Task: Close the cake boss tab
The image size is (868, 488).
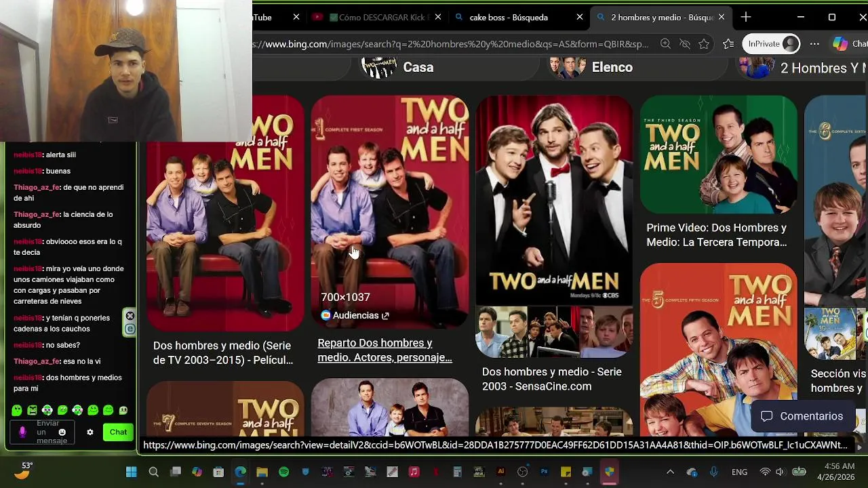Action: [x=579, y=17]
